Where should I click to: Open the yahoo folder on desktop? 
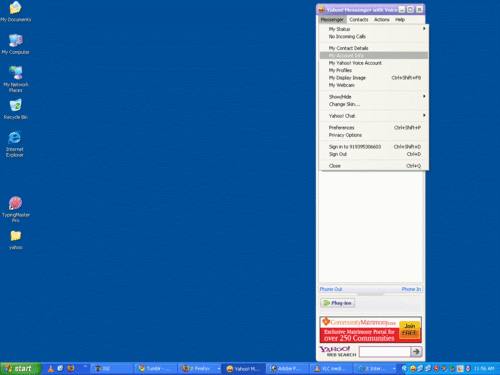click(16, 240)
